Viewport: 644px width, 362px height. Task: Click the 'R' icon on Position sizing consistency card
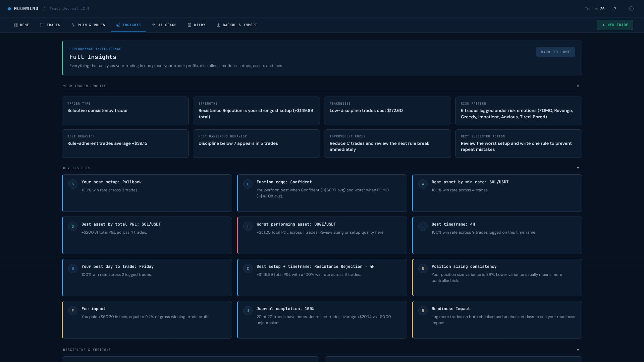[x=423, y=268]
